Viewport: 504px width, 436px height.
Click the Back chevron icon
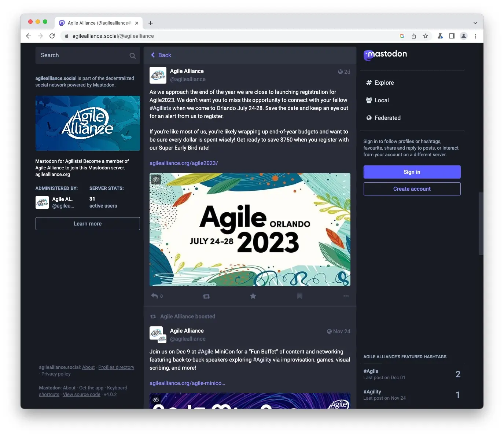tap(153, 55)
